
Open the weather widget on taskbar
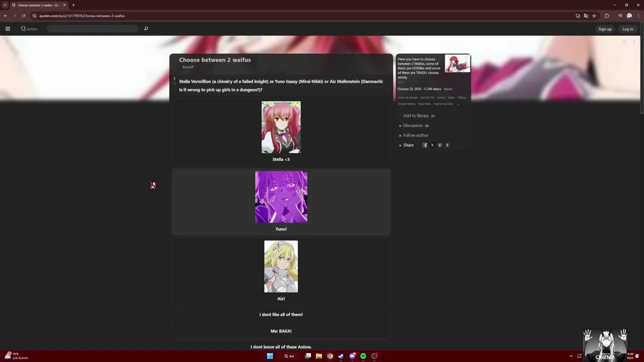coord(17,356)
